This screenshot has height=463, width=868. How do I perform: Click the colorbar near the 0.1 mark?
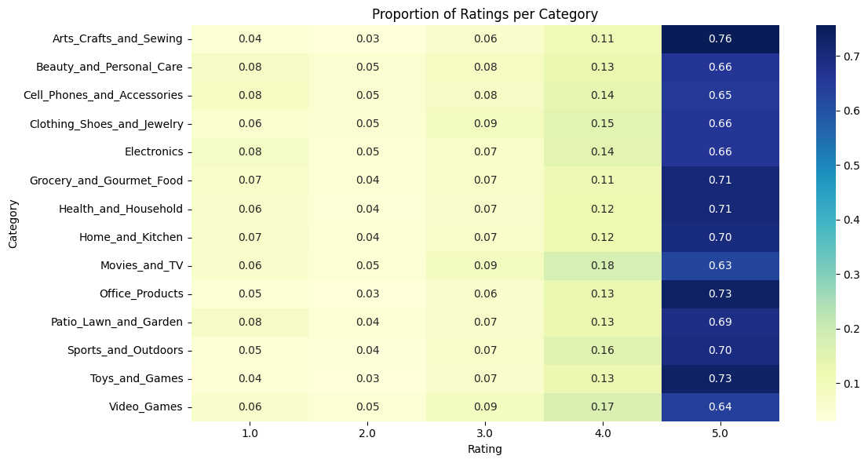click(x=826, y=384)
